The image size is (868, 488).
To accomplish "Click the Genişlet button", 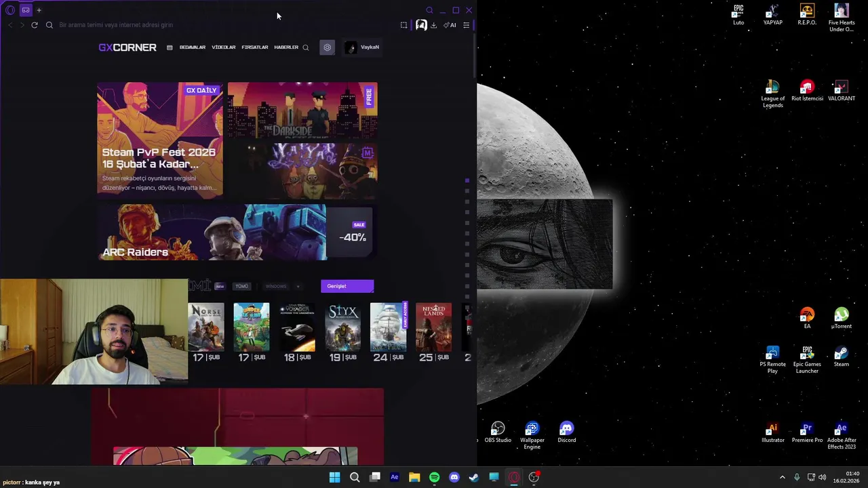I will tap(347, 286).
